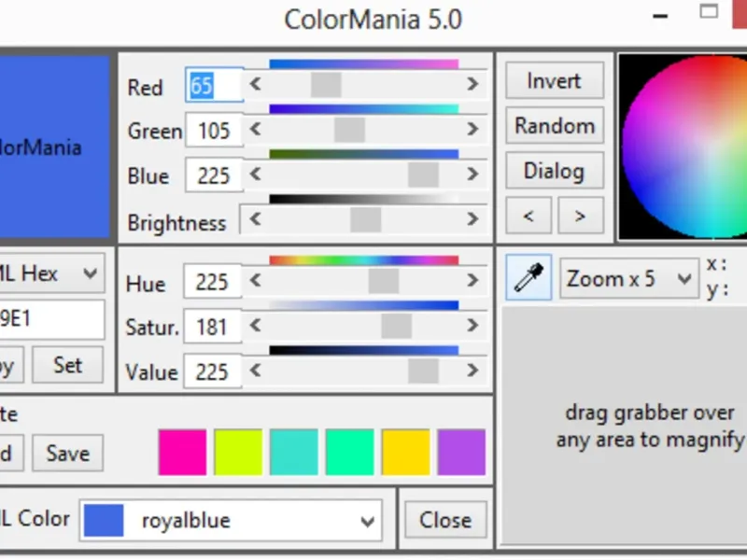Click the Green slider right arrow
This screenshot has width=747, height=560.
pos(472,129)
